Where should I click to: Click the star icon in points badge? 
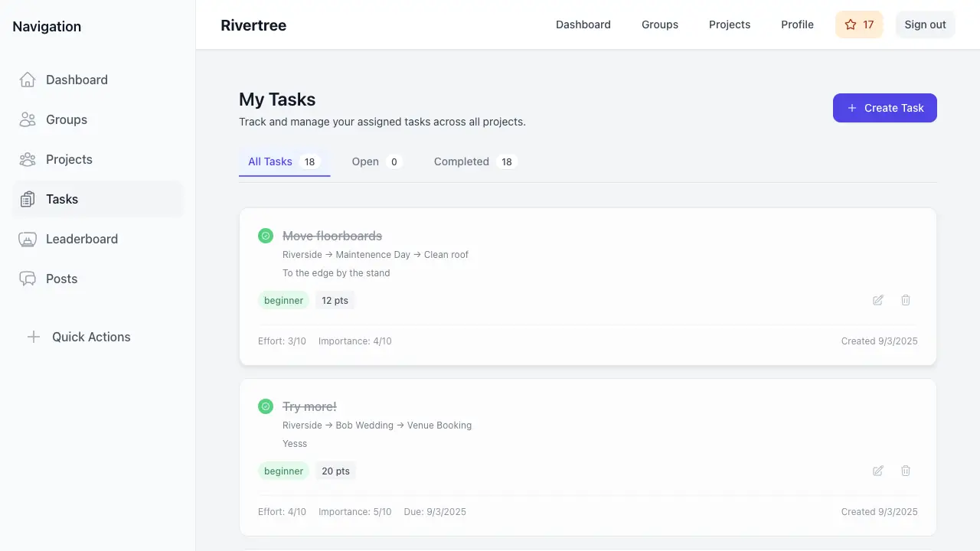pyautogui.click(x=851, y=24)
